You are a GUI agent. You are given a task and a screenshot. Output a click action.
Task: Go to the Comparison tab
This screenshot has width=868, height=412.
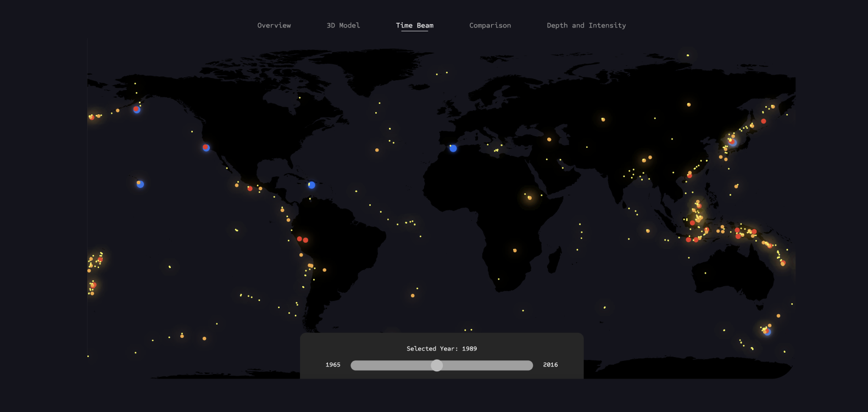click(x=490, y=25)
